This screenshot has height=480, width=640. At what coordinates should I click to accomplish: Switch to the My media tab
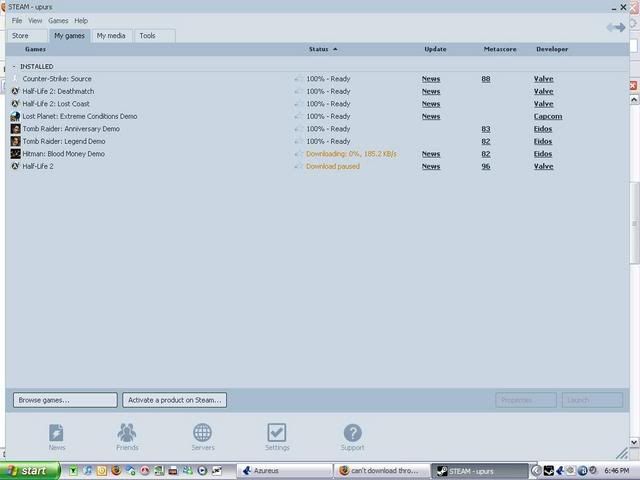[x=111, y=36]
